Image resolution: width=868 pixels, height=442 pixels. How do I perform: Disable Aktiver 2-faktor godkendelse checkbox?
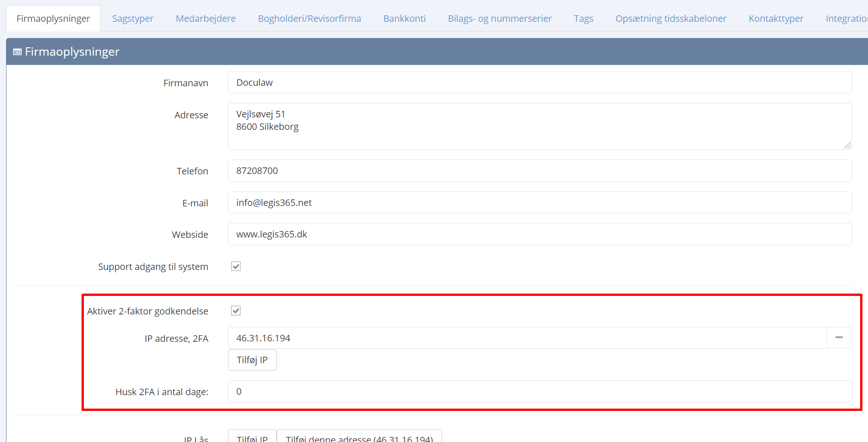point(236,311)
